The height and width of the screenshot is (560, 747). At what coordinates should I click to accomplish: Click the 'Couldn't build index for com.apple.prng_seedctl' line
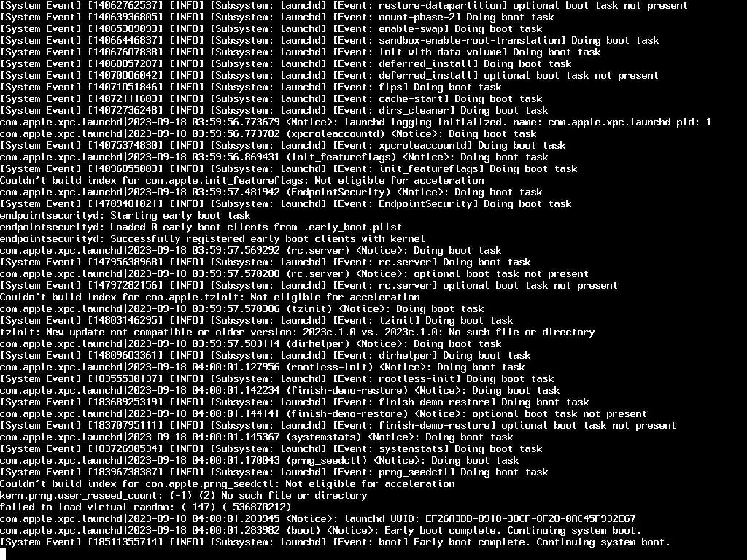pos(228,484)
